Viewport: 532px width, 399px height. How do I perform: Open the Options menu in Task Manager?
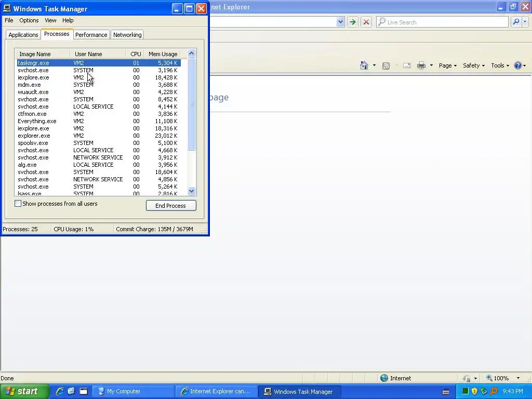point(29,20)
